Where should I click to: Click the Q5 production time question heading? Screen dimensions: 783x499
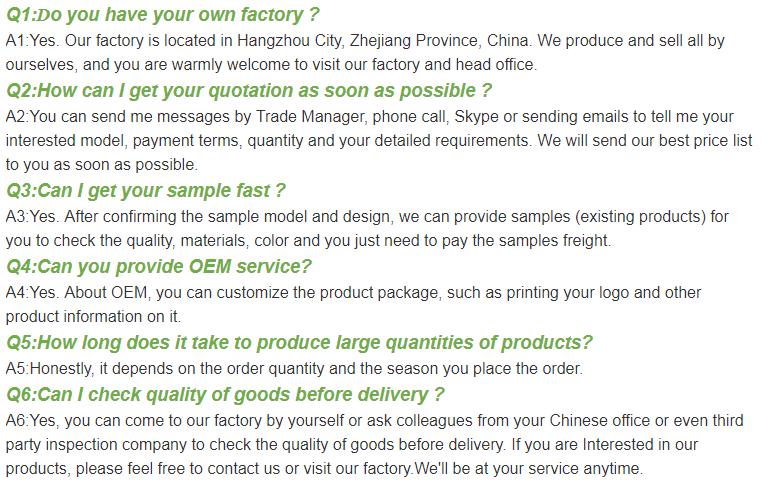point(299,343)
